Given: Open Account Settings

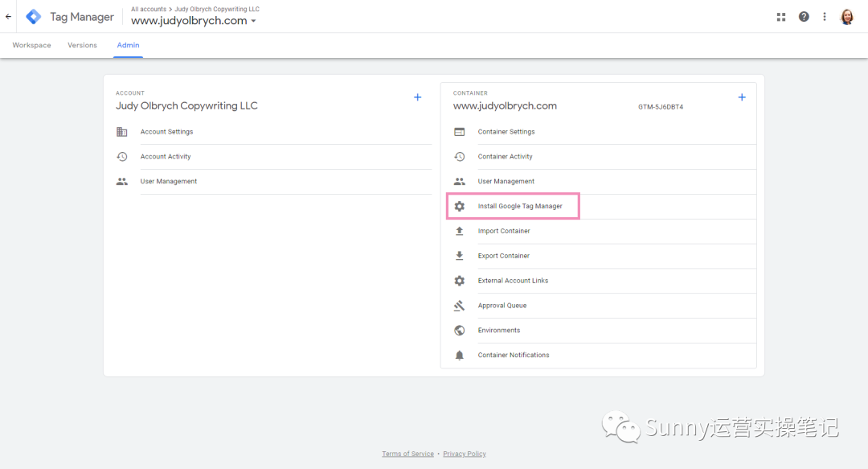Looking at the screenshot, I should [166, 132].
